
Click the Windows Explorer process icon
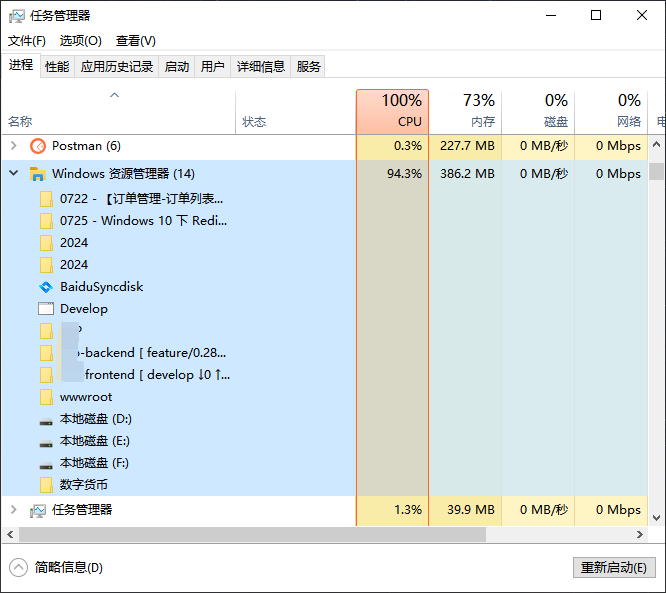point(38,174)
